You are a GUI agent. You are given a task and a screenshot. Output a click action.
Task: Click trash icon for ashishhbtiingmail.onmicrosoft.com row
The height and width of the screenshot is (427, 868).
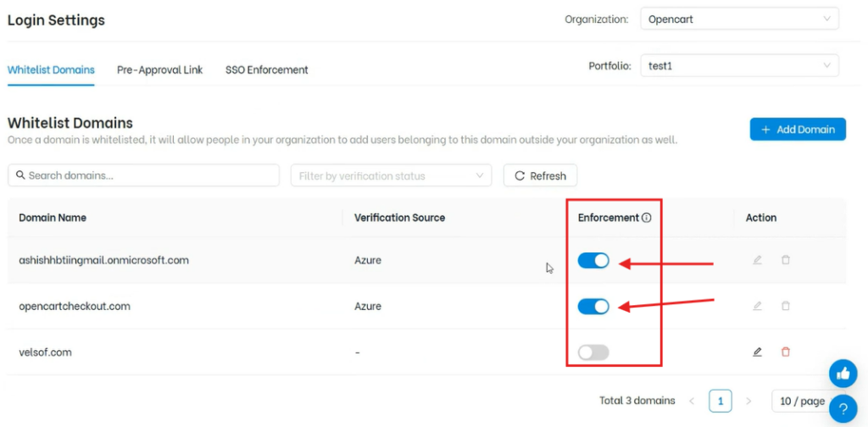pos(785,260)
